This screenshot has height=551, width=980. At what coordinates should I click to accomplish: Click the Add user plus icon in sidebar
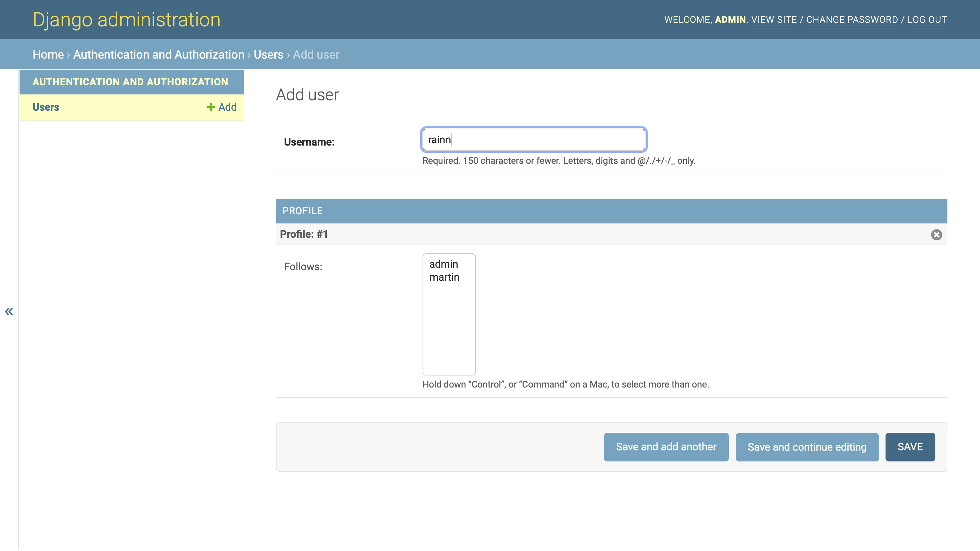point(211,107)
